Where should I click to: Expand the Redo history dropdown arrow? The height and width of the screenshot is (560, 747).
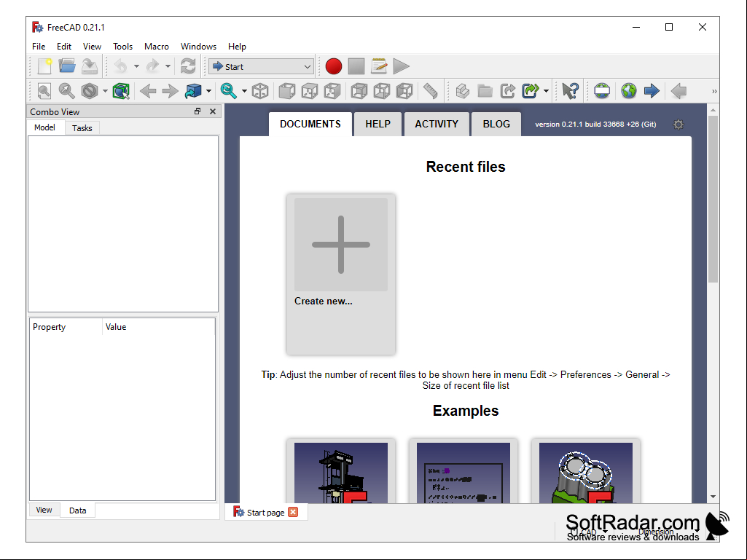(168, 66)
